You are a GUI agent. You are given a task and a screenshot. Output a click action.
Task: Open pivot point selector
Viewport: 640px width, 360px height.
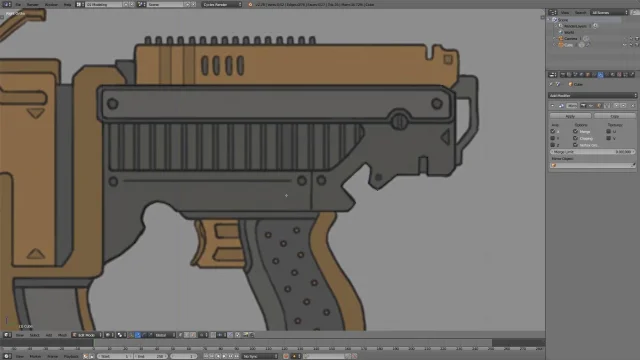(121, 335)
